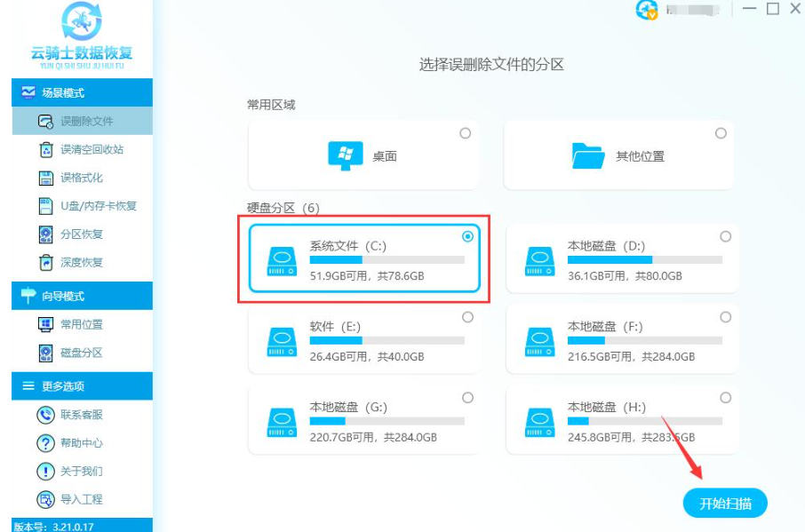Select the 软件 (E:) partition radio button

pos(467,317)
